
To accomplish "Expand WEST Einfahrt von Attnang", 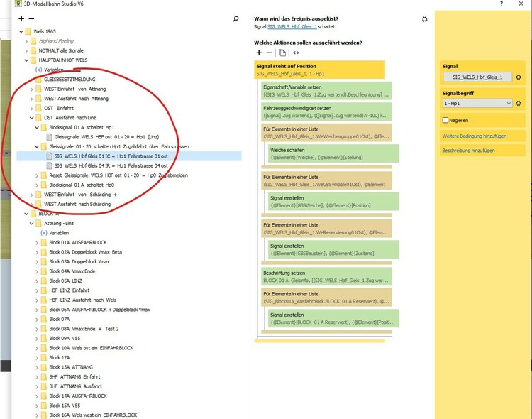I will coord(31,89).
